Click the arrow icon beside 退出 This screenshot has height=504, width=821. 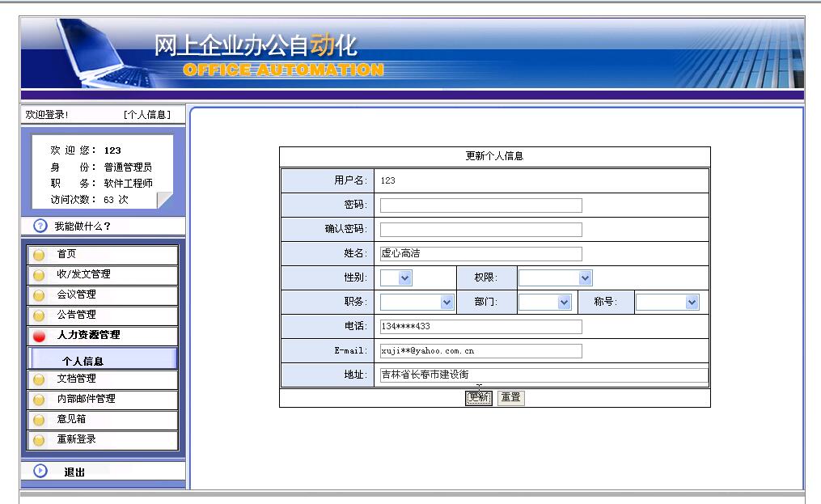click(40, 471)
